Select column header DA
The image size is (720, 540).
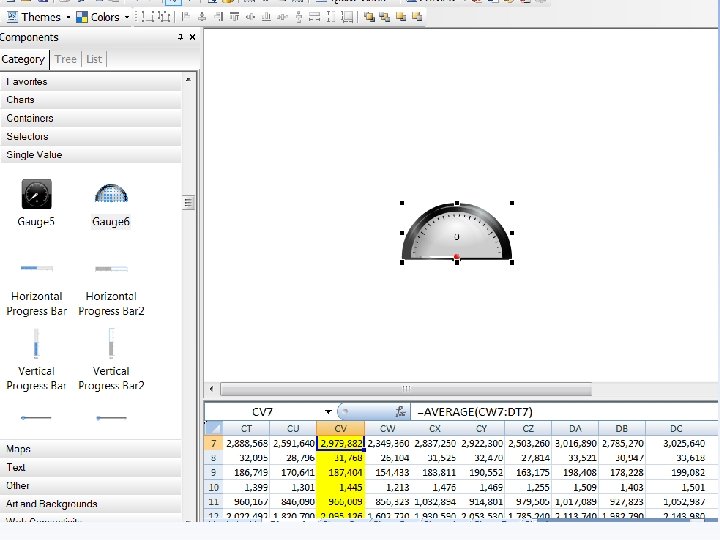575,428
